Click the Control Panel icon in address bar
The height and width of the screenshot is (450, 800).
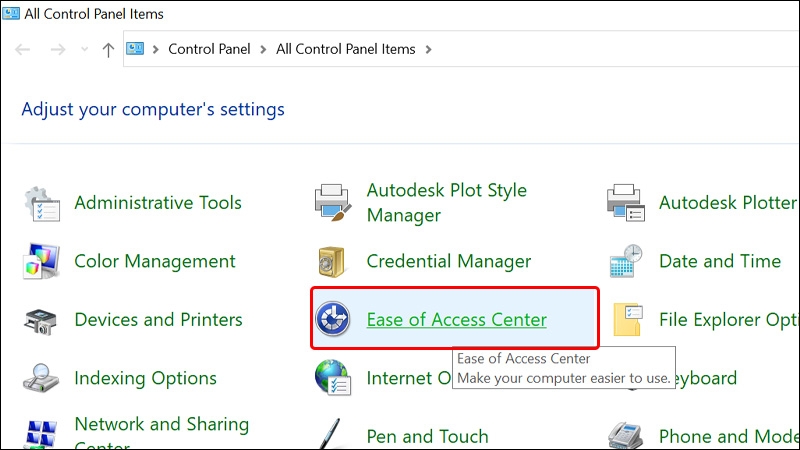(135, 49)
